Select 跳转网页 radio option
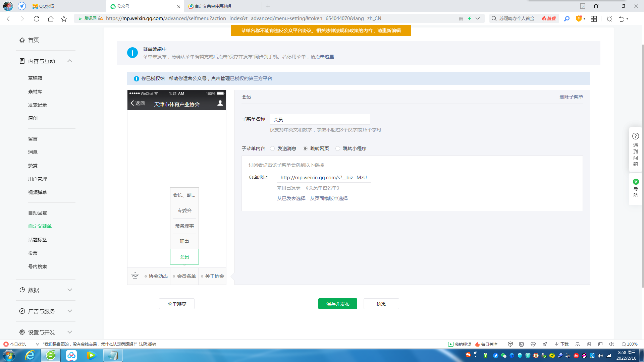This screenshot has height=362, width=644. [x=305, y=148]
